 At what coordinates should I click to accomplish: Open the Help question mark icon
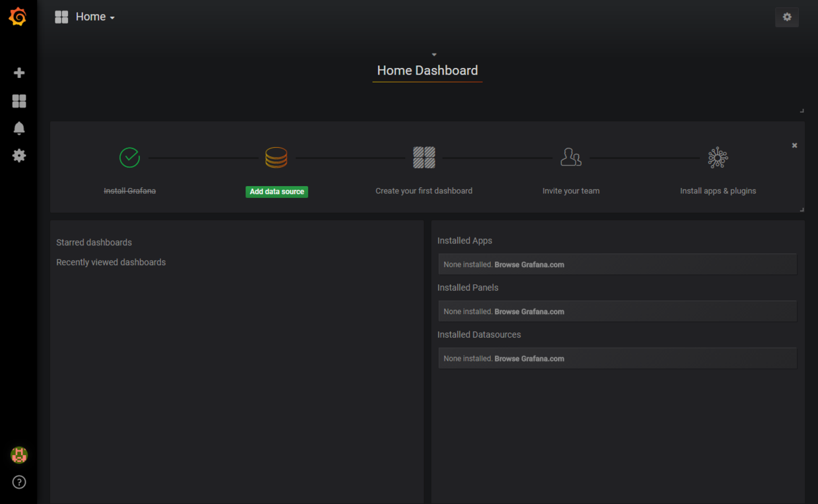(x=19, y=482)
